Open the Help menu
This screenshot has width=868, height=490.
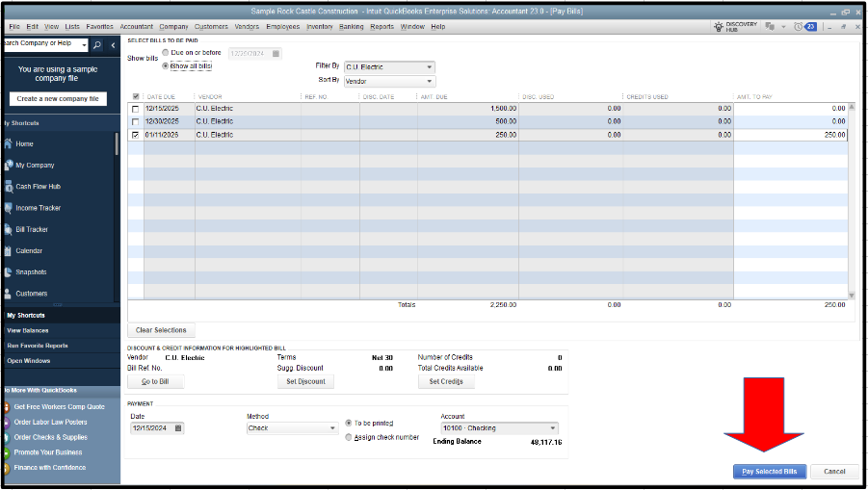tap(438, 27)
